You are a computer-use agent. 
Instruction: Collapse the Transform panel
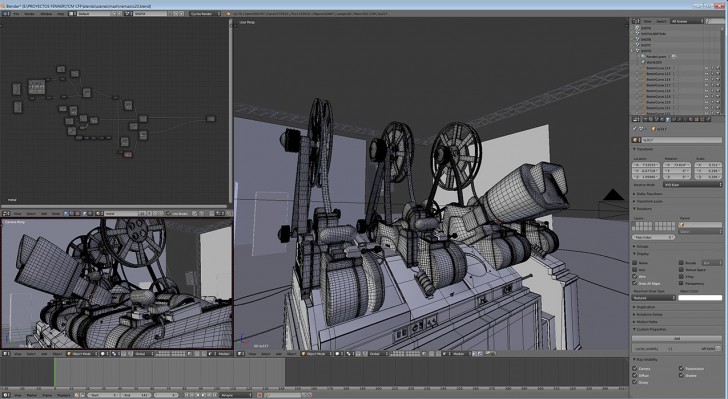643,149
